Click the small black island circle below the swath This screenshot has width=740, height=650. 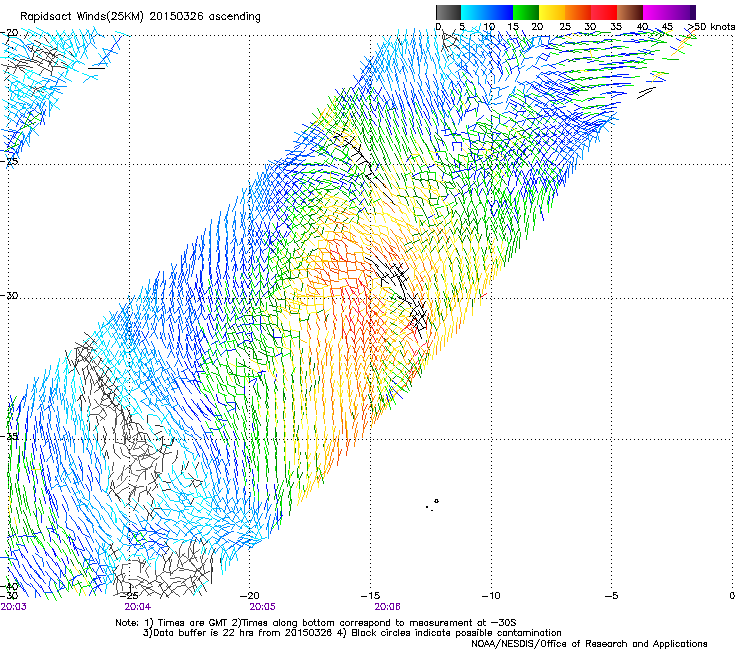point(437,501)
